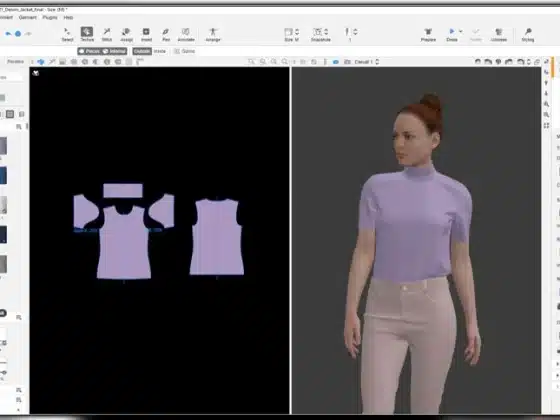Open the Styling tool

coord(528,35)
